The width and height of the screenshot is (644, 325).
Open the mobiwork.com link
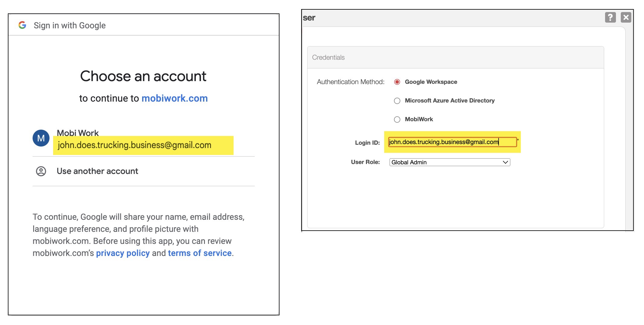click(174, 98)
